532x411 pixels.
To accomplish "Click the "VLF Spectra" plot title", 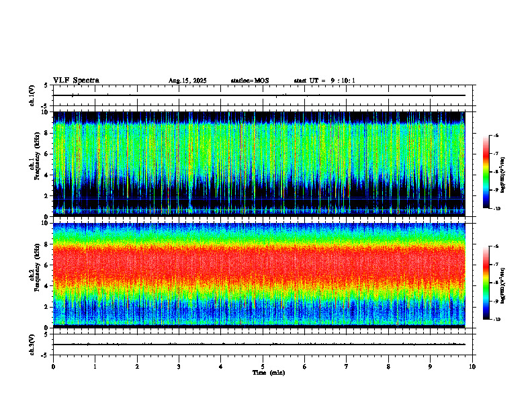I will click(x=76, y=81).
